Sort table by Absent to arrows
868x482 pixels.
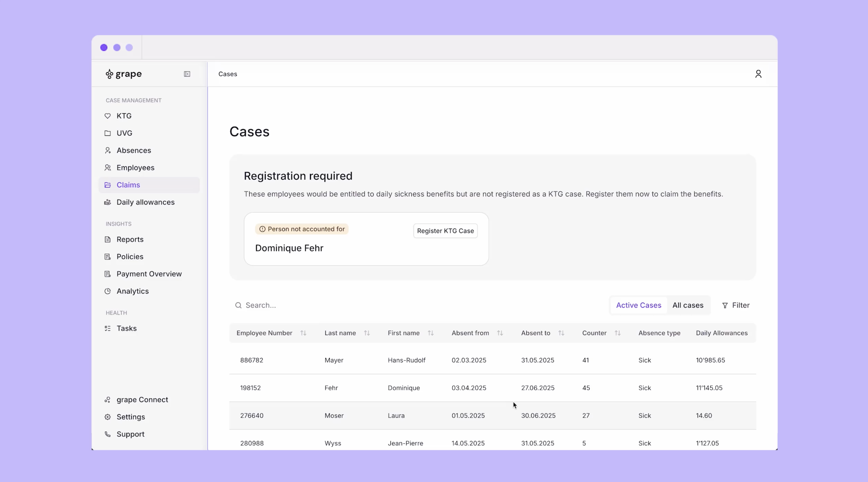(561, 333)
